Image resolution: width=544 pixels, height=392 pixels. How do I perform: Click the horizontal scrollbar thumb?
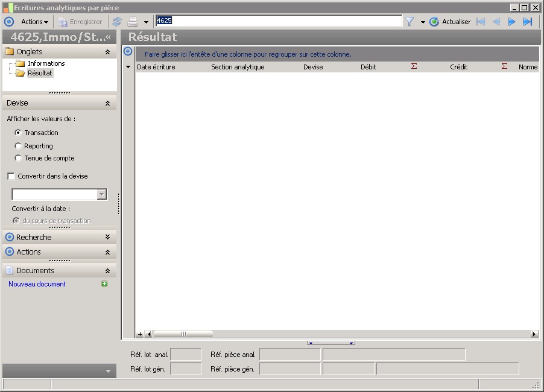click(x=183, y=334)
